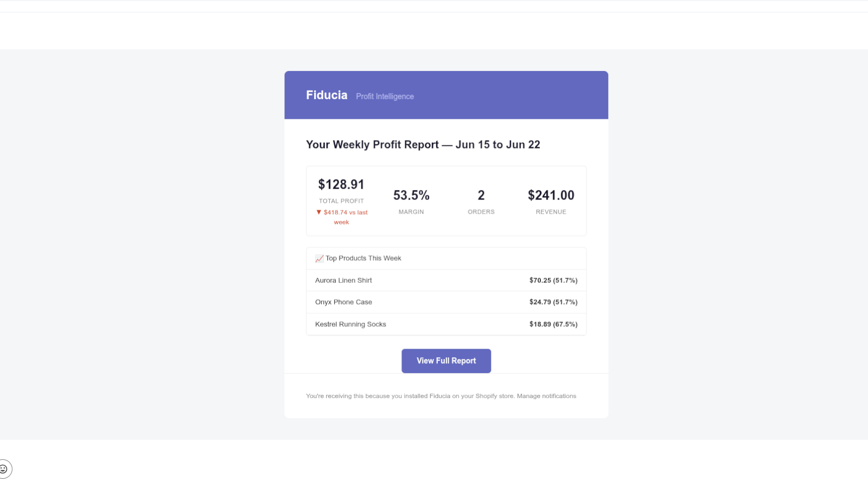Click the $128.91 total profit figure
The image size is (868, 488).
[341, 184]
